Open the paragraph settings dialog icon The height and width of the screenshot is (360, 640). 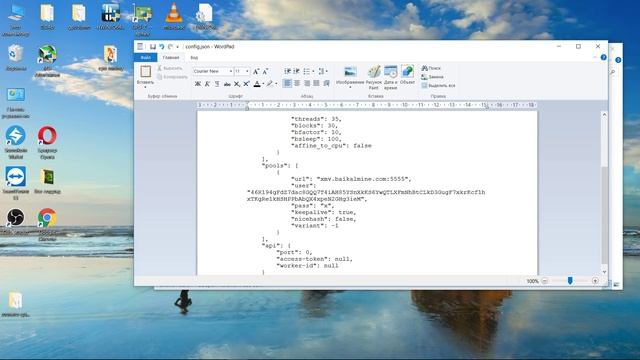pyautogui.click(x=327, y=83)
